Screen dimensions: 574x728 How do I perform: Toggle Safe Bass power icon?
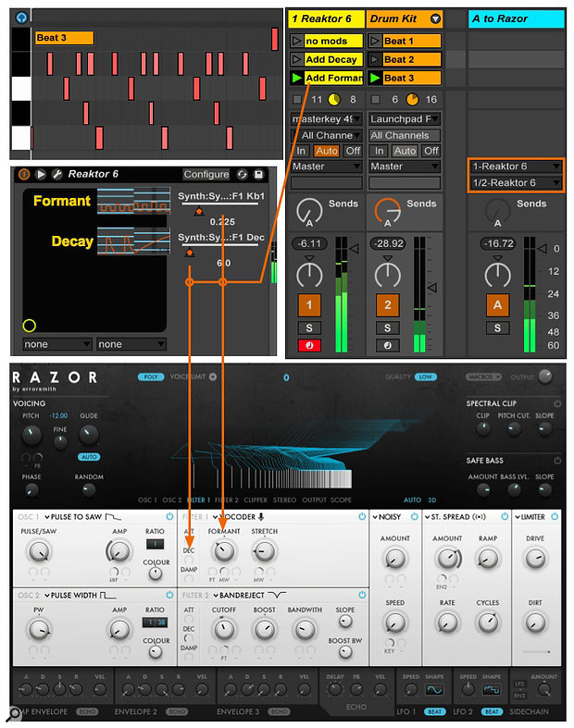click(x=557, y=461)
